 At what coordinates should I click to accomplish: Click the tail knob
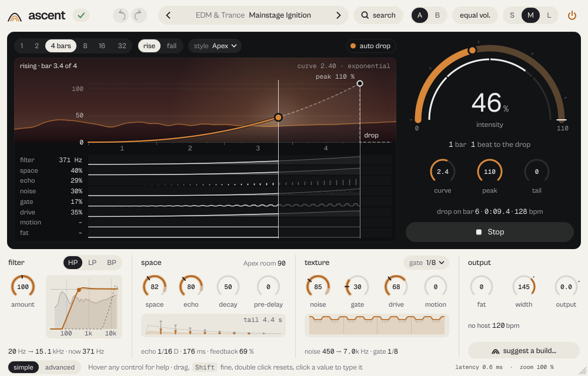[x=537, y=172]
